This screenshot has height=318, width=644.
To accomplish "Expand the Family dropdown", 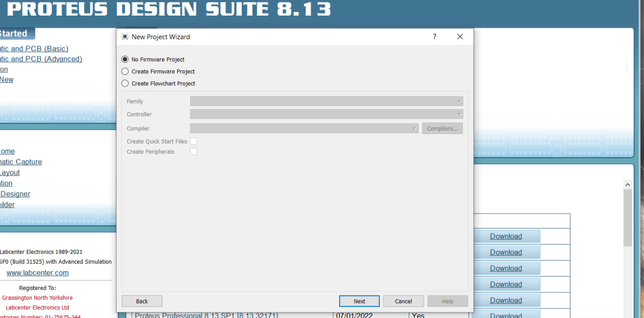I will tap(326, 101).
